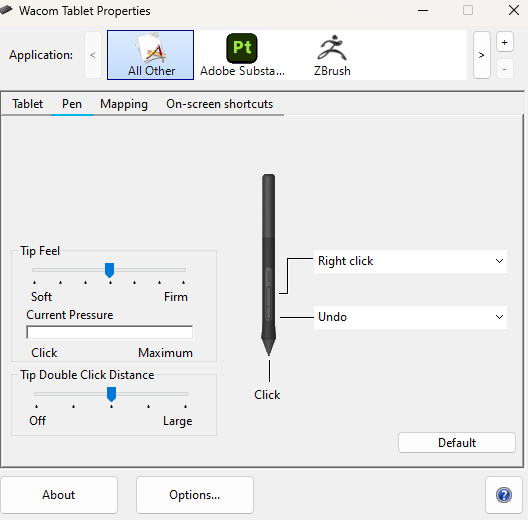The image size is (528, 520).
Task: Switch to the Pen tab
Action: coord(72,104)
